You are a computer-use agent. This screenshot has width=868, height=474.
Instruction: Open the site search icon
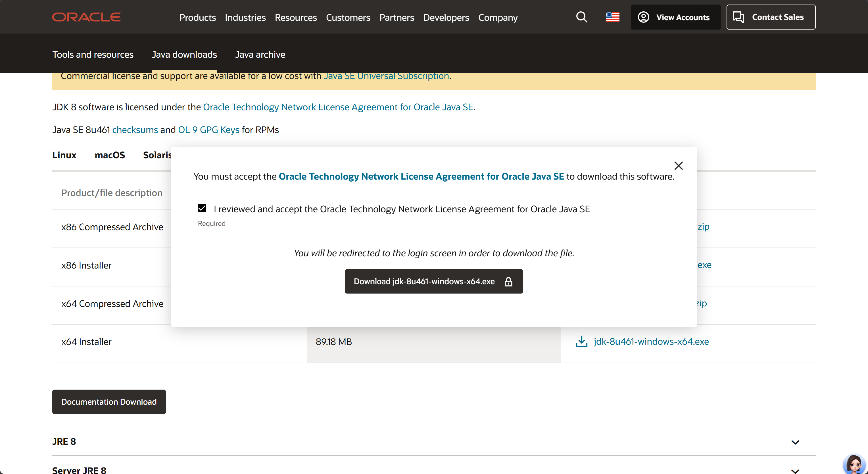point(582,17)
